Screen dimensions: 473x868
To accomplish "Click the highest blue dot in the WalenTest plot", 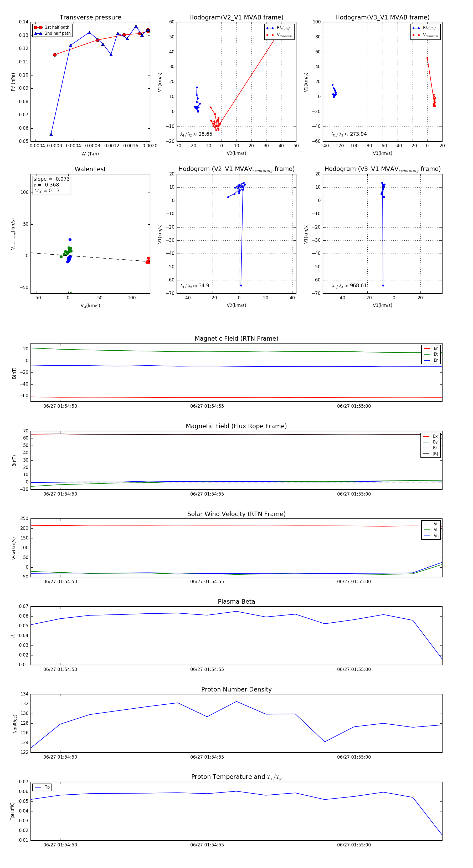I will 70,240.
